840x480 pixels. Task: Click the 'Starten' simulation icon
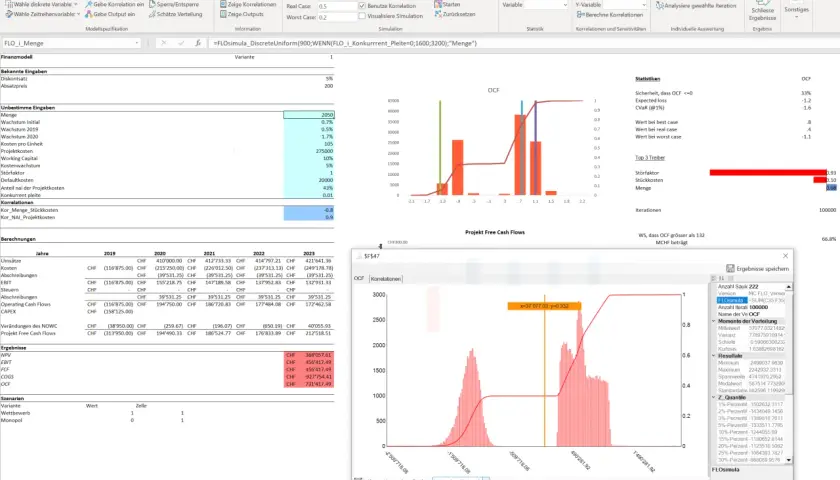coord(438,4)
